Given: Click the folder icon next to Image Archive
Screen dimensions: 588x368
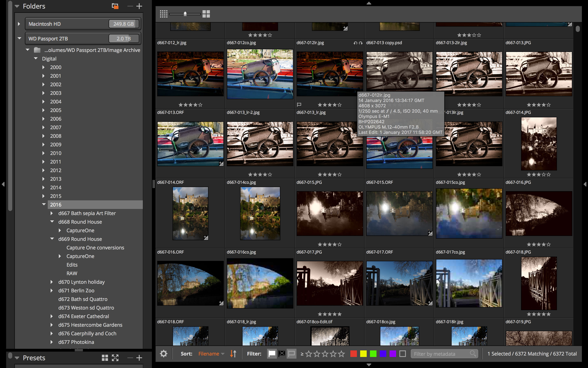Looking at the screenshot, I should click(x=37, y=50).
